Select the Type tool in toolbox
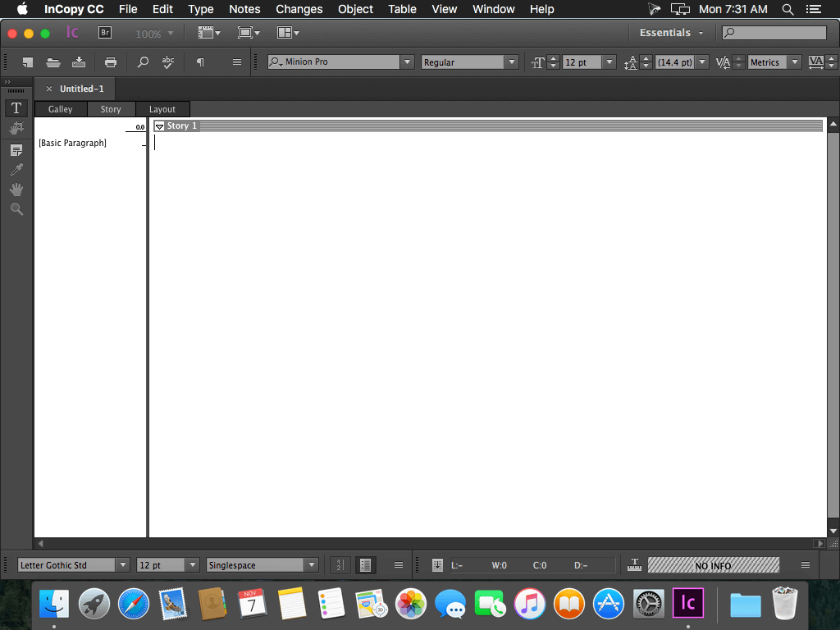This screenshot has height=630, width=840. coord(16,108)
